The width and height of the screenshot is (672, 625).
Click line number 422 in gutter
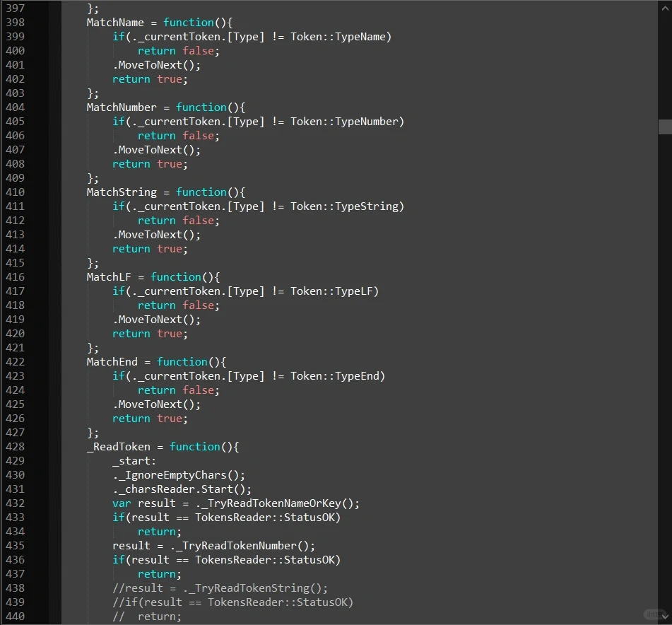pyautogui.click(x=15, y=362)
